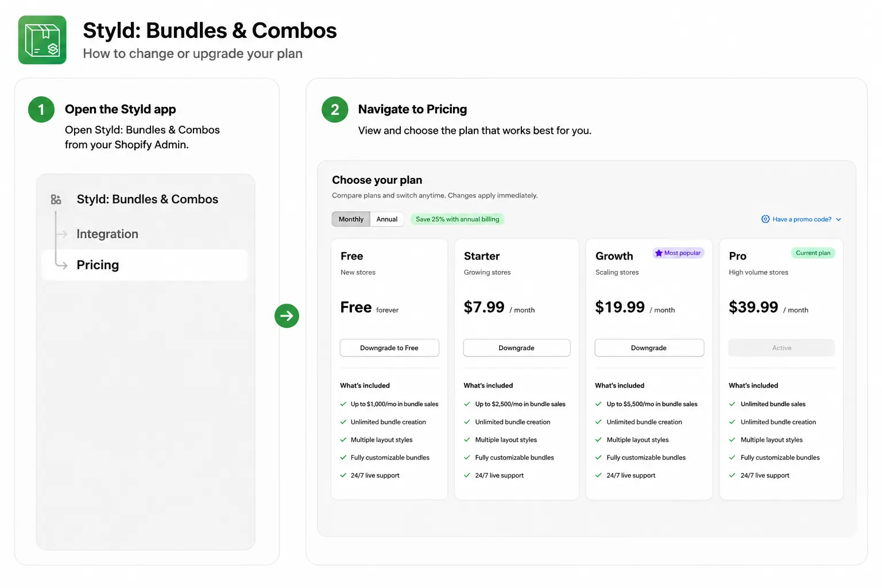Click the chevron next to promo code
The width and height of the screenshot is (882, 588).
click(838, 219)
